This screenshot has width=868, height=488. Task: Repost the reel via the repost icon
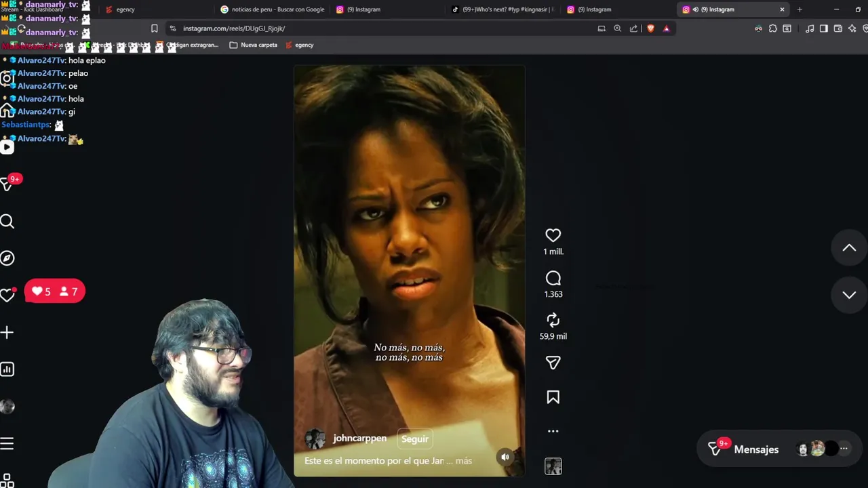pyautogui.click(x=553, y=320)
